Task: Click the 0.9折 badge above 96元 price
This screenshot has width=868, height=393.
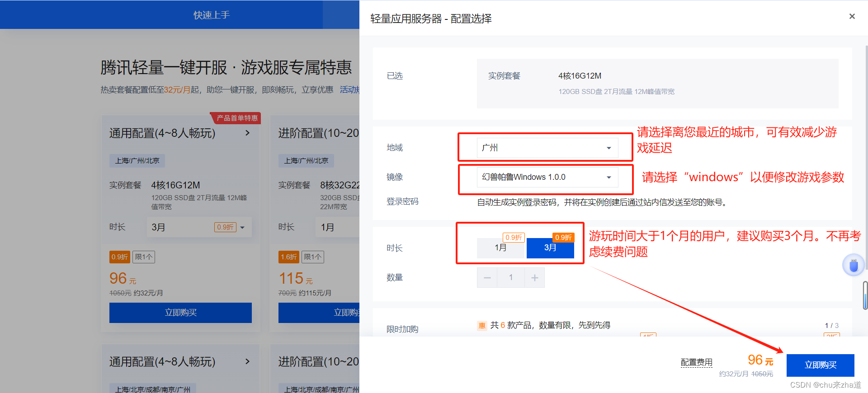Action: (x=119, y=257)
